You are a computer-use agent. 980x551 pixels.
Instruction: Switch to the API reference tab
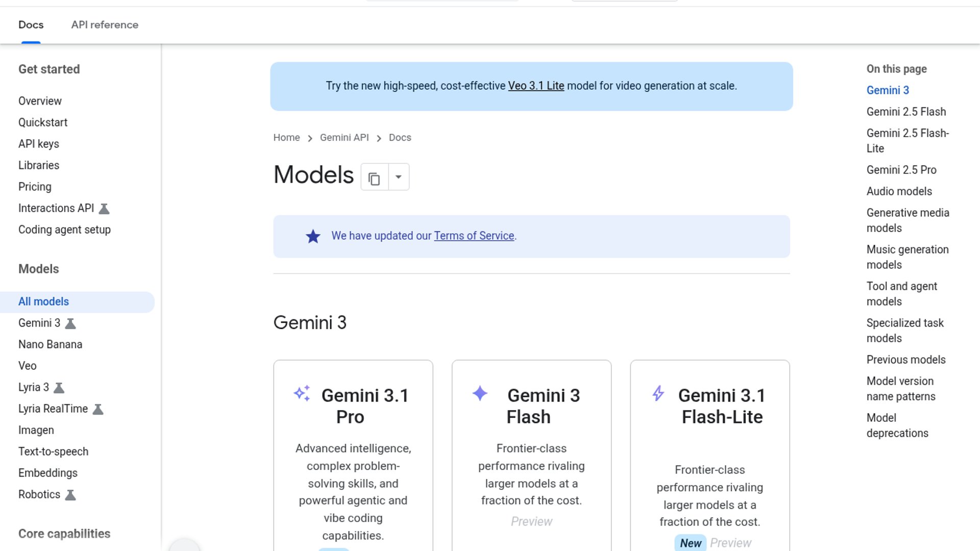click(x=105, y=24)
